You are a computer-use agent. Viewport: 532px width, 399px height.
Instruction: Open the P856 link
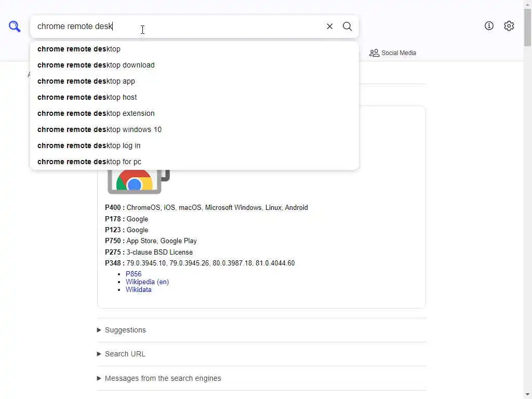(134, 274)
